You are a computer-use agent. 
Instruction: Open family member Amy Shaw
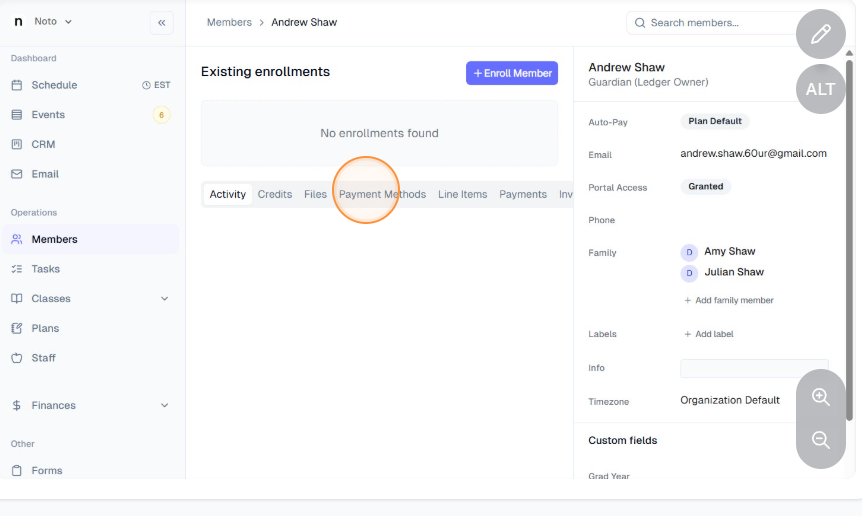pyautogui.click(x=730, y=252)
